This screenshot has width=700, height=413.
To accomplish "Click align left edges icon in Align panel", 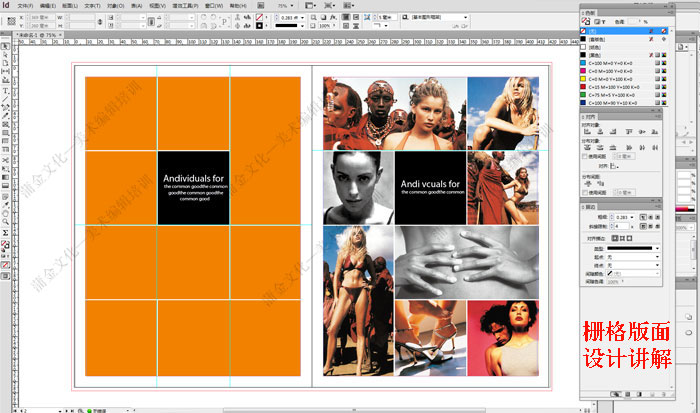I will 588,132.
